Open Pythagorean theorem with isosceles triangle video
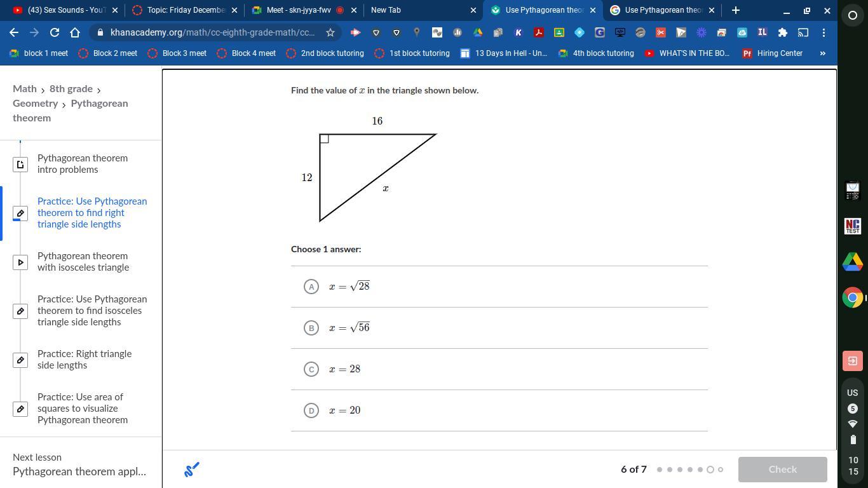 (83, 262)
